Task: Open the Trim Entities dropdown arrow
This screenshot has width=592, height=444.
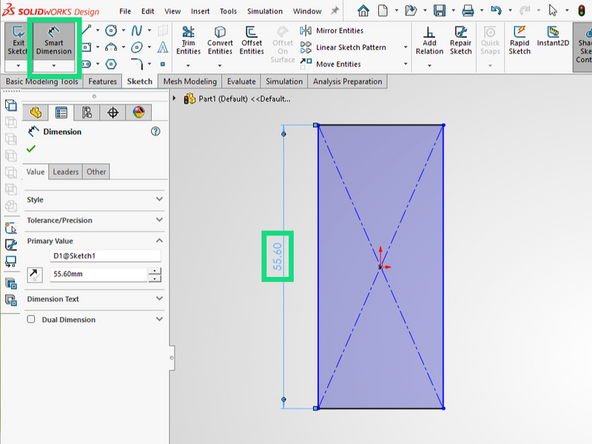Action: coord(188,66)
